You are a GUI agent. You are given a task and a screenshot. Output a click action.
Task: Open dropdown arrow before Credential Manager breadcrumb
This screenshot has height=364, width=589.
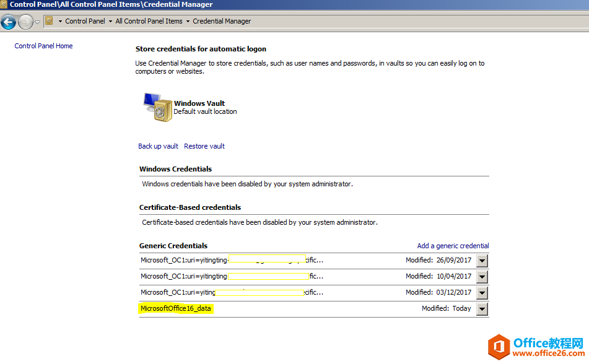(188, 21)
